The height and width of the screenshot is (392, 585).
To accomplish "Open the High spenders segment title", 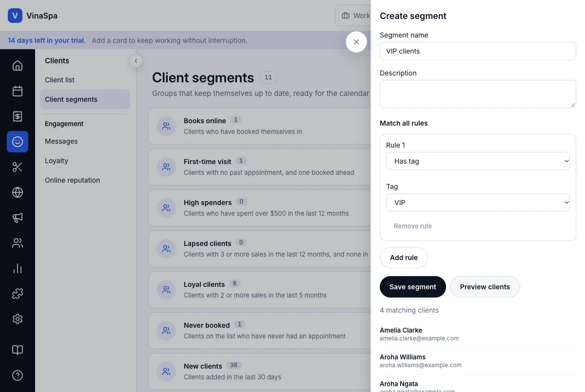I will [208, 203].
